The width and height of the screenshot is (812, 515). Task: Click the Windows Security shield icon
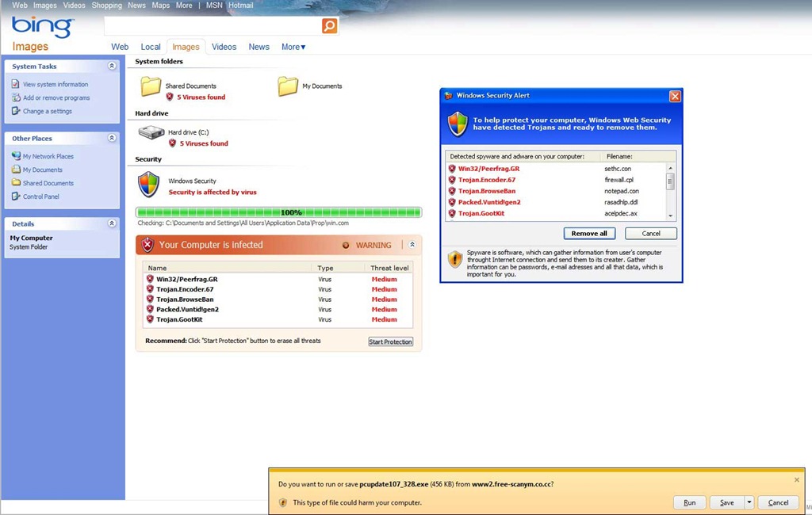tap(148, 185)
